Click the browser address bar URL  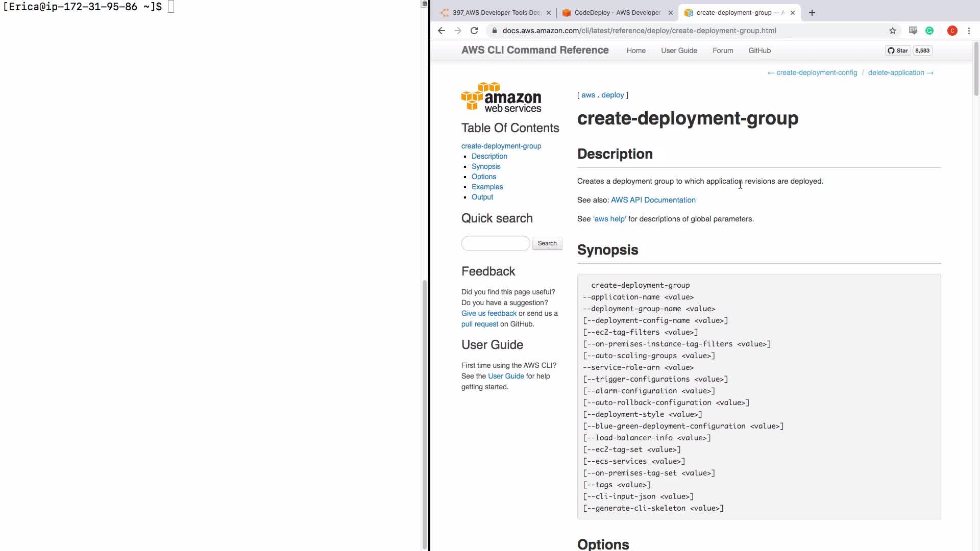pos(639,31)
